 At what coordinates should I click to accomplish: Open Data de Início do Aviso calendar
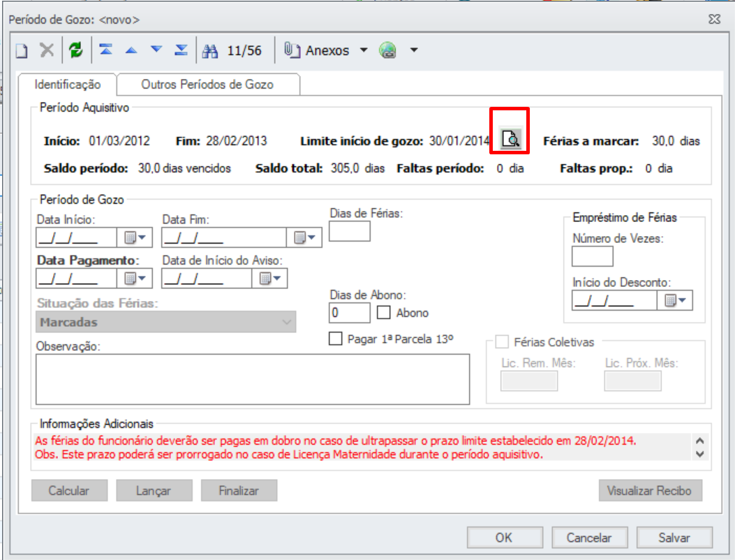[x=269, y=279]
